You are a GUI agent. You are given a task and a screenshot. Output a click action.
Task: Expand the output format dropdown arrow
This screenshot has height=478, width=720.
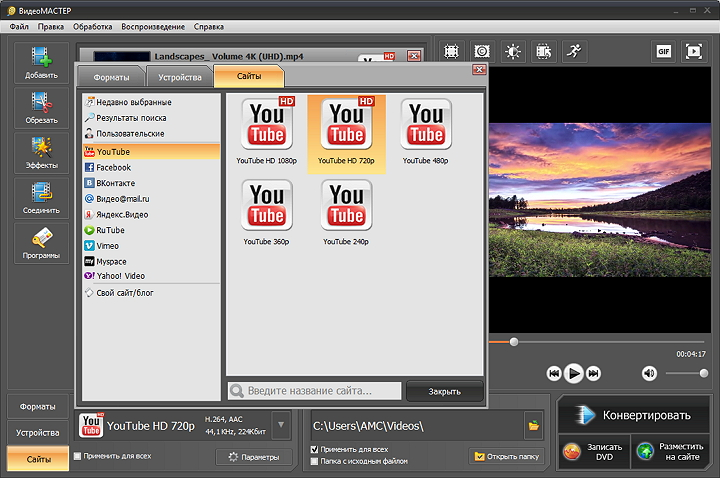[281, 425]
